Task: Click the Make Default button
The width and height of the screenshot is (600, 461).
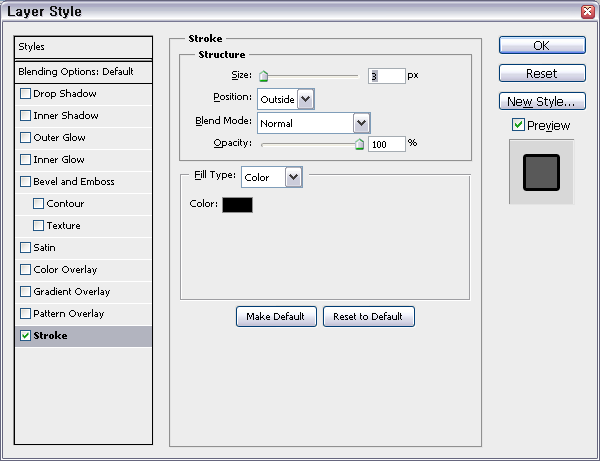Action: click(276, 316)
